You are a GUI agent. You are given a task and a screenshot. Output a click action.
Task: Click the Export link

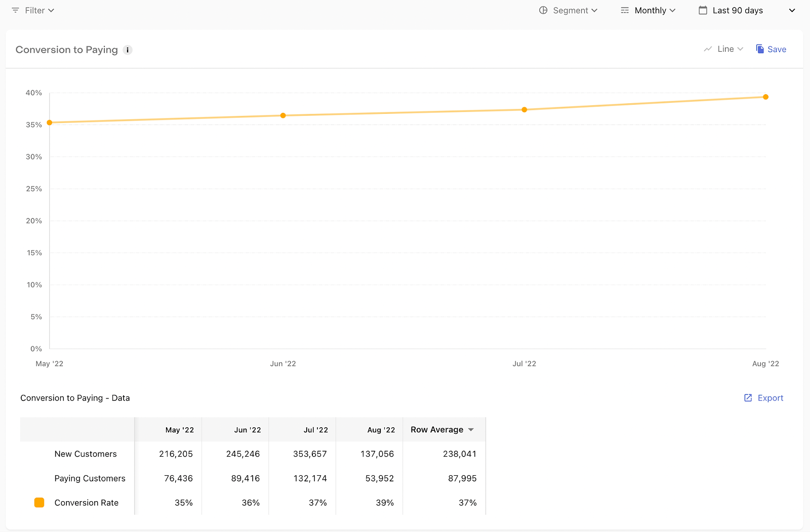tap(770, 398)
